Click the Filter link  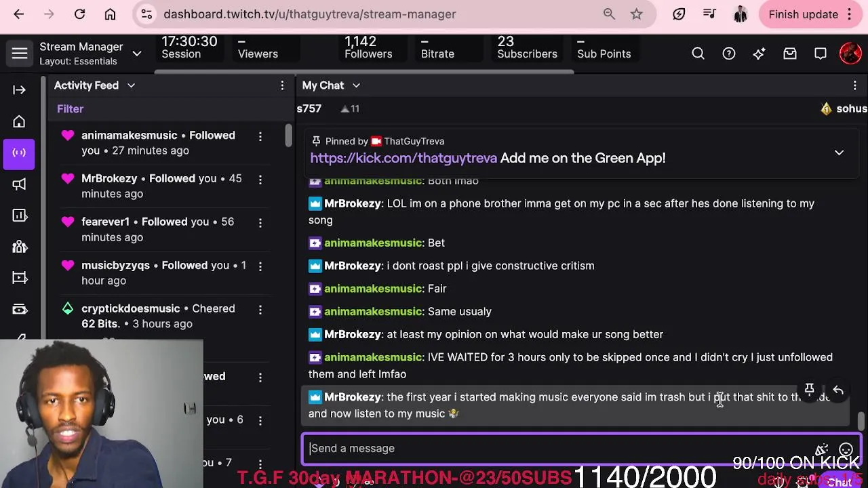(70, 108)
